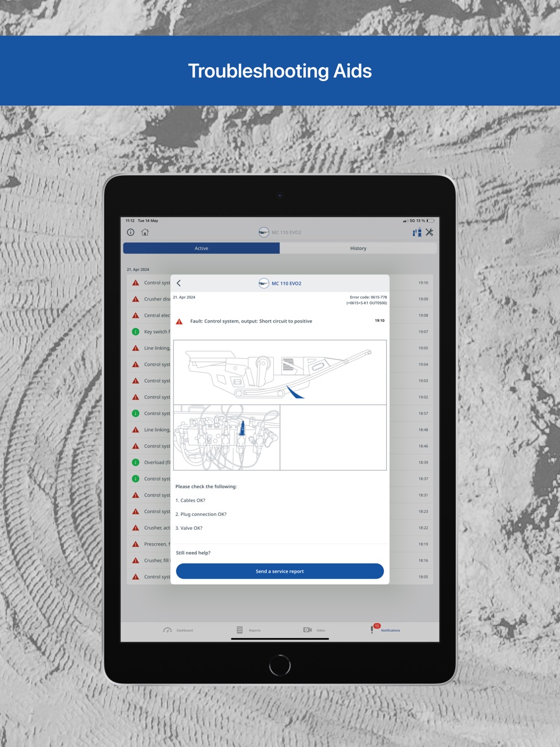Tap the fault description Short circuit to positive

pyautogui.click(x=251, y=321)
